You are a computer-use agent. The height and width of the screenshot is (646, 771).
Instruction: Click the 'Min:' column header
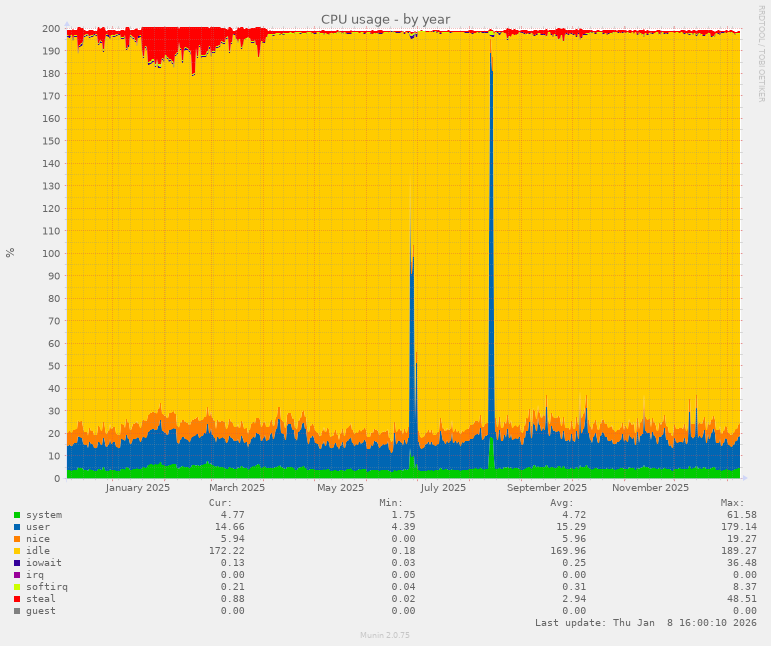[391, 503]
